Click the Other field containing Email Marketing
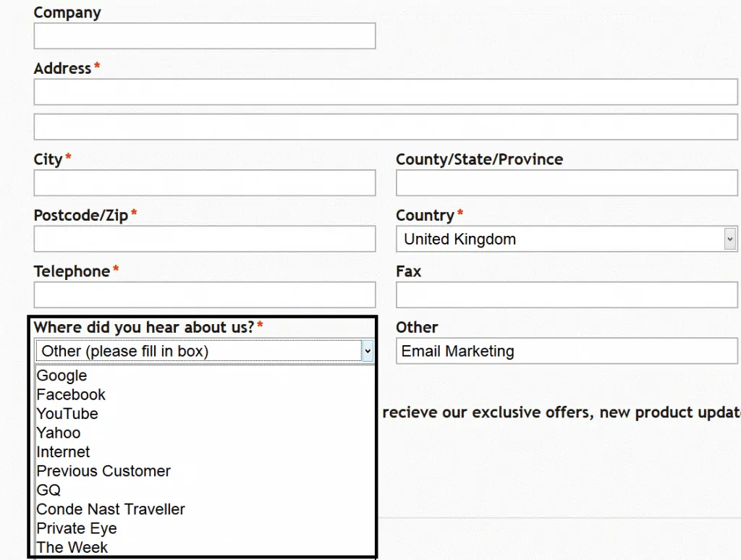 coord(567,351)
